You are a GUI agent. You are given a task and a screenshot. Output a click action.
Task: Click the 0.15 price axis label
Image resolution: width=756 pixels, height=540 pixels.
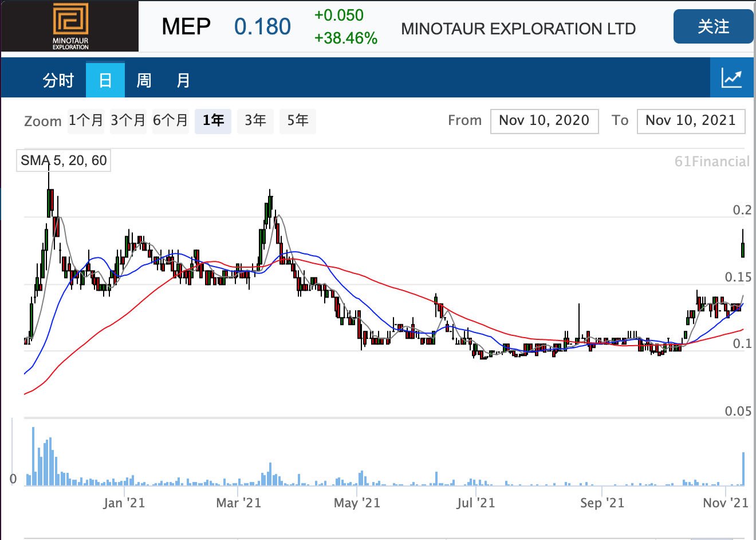[738, 277]
